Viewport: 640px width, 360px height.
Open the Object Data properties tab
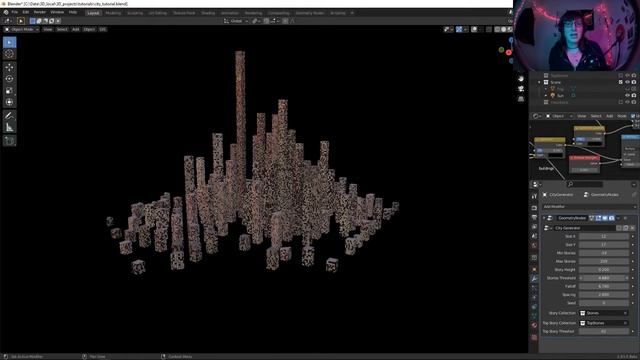pyautogui.click(x=534, y=316)
